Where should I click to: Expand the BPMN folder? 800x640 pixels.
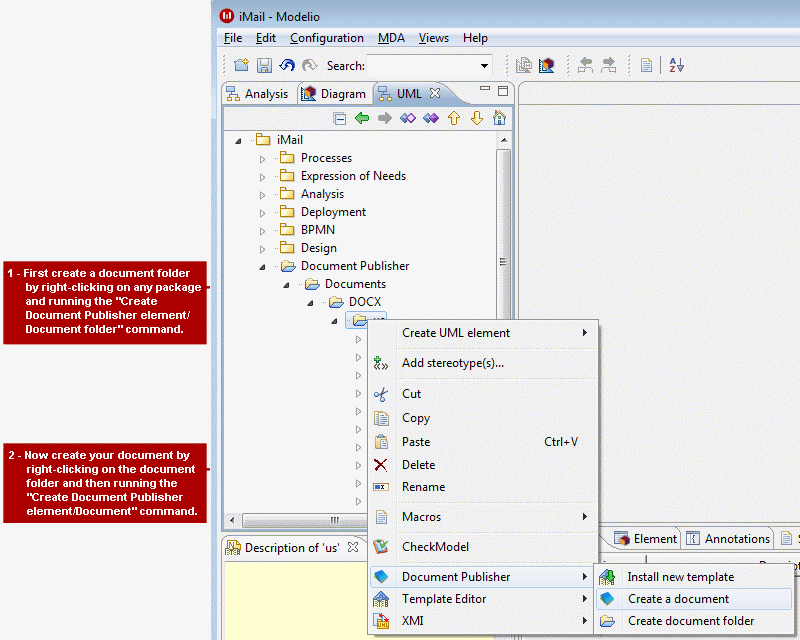(262, 231)
